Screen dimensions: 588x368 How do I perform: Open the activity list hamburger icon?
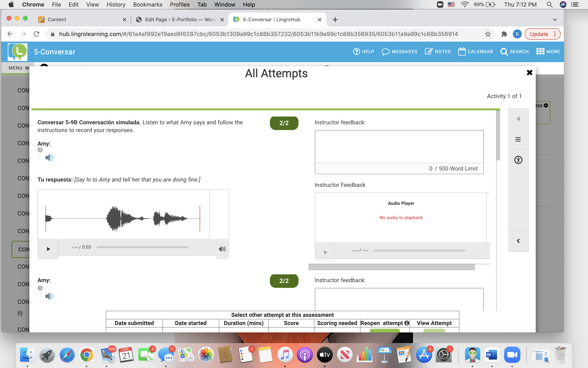tap(518, 139)
